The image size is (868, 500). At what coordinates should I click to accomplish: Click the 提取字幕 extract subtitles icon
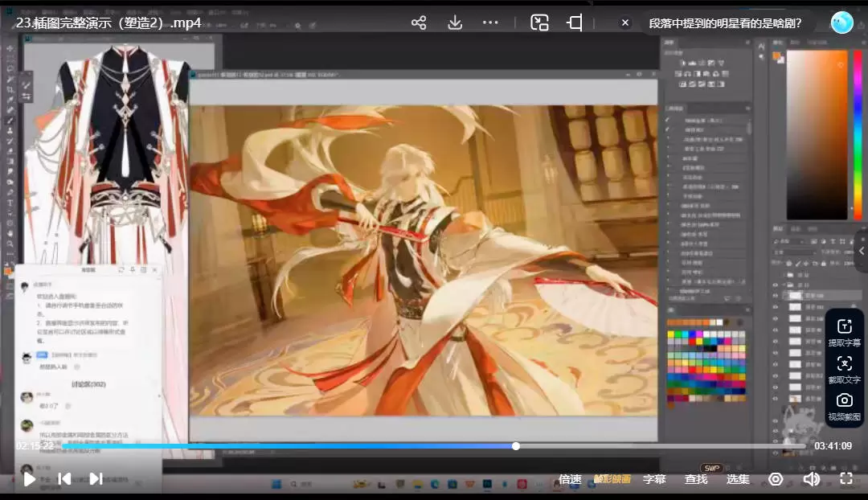tap(844, 332)
